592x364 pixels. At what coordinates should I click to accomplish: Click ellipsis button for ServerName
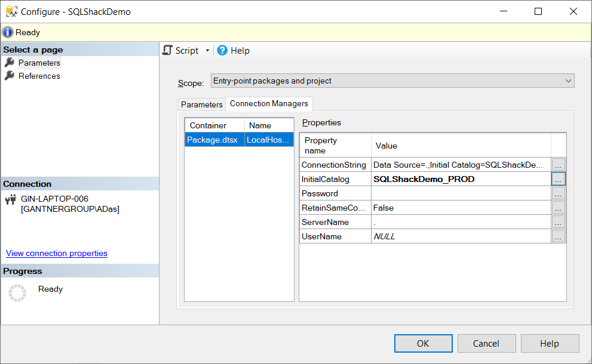point(558,222)
